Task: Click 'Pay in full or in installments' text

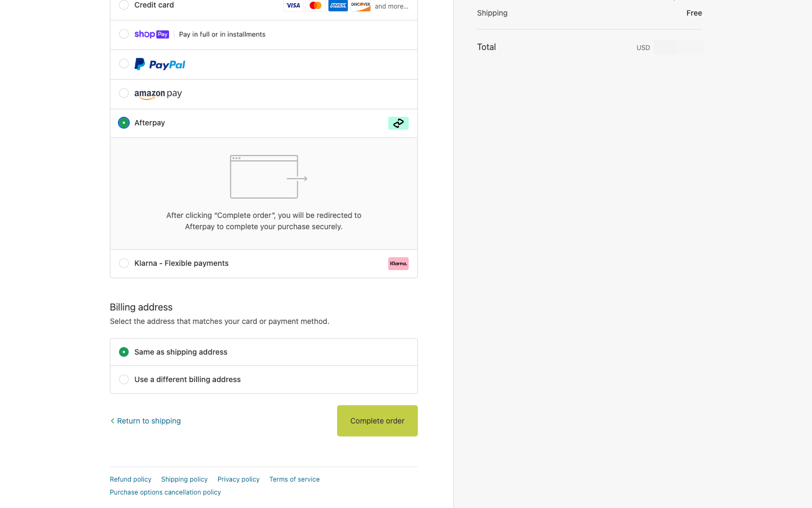Action: [x=222, y=34]
